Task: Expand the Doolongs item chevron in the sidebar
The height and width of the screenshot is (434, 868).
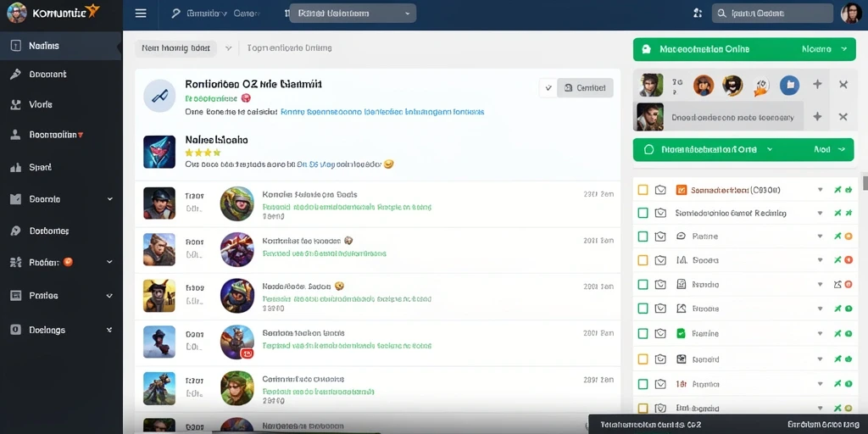Action: (x=109, y=330)
